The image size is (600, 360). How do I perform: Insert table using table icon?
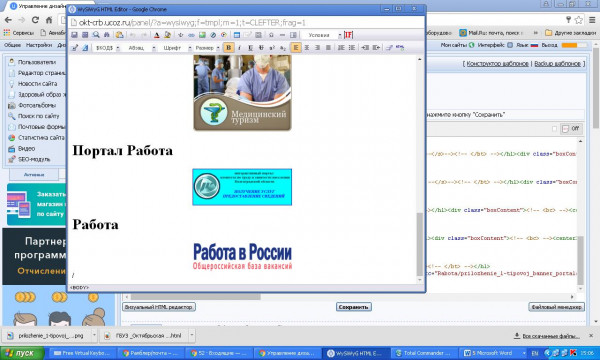point(237,35)
